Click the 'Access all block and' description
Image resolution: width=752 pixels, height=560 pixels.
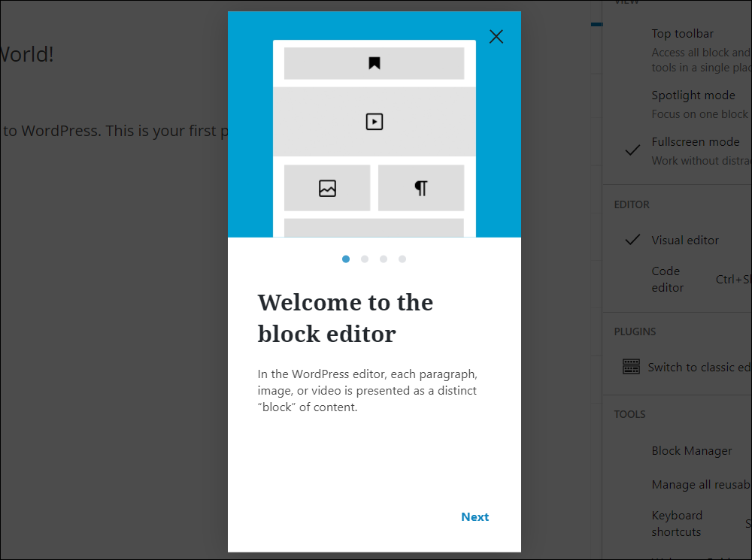coord(701,60)
